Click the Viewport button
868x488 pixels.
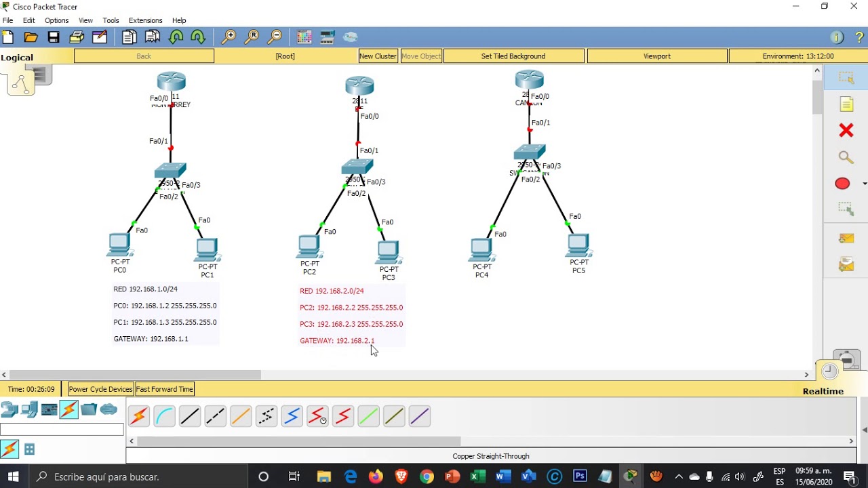pyautogui.click(x=656, y=56)
